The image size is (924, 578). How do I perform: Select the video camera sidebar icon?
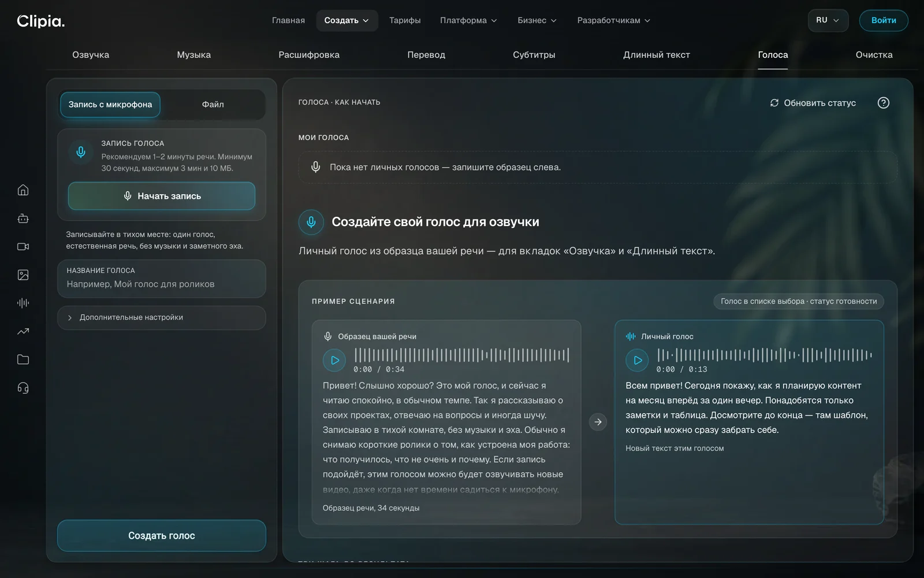tap(23, 247)
